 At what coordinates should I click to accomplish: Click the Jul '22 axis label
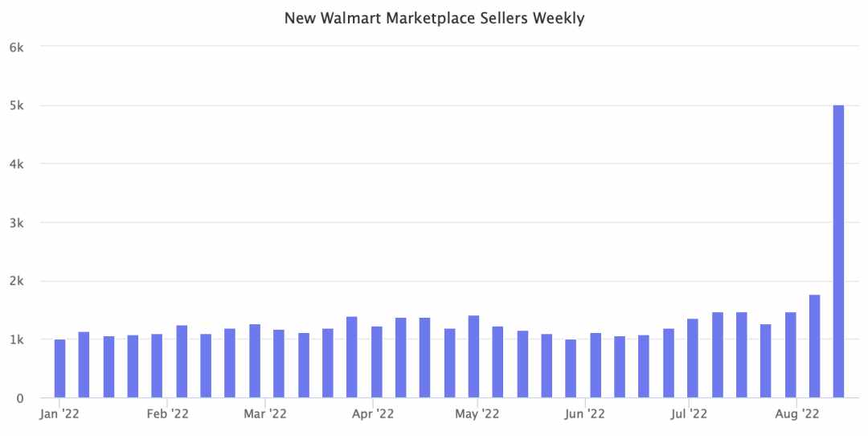click(689, 414)
